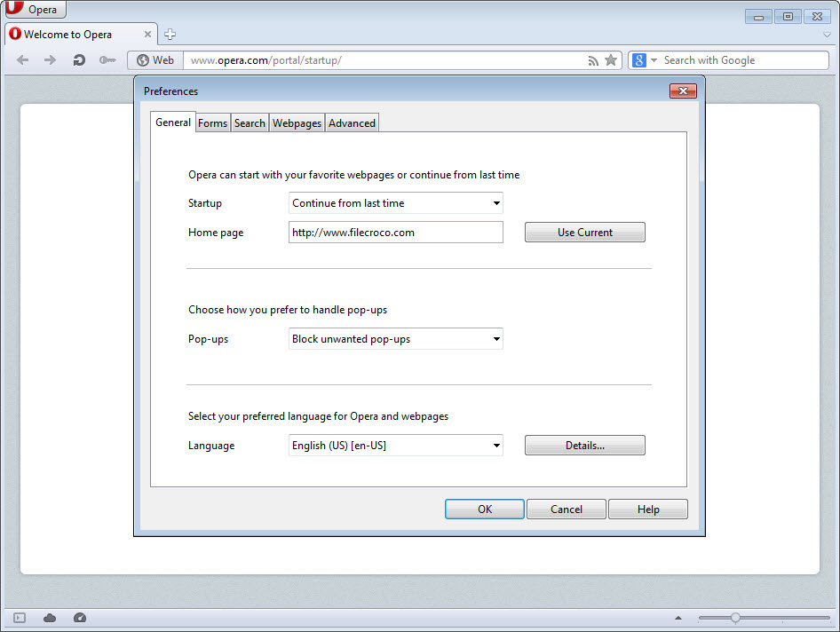Switch to the Advanced tab
This screenshot has width=840, height=632.
tap(352, 123)
